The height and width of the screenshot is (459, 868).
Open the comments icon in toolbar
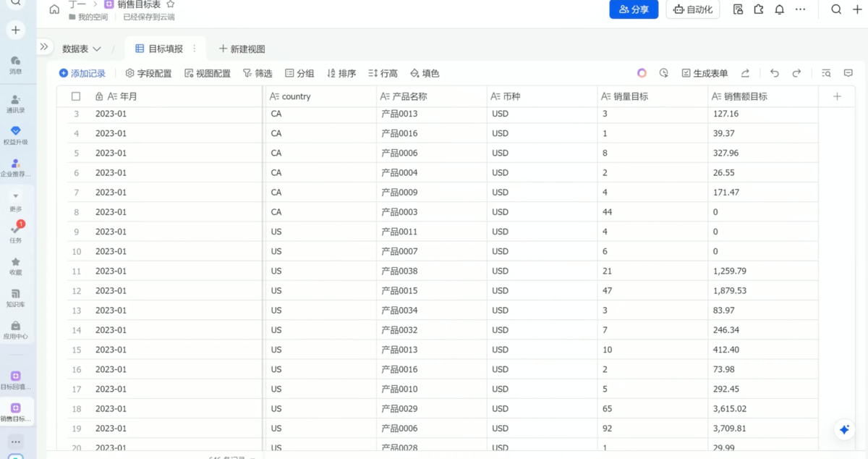click(848, 73)
